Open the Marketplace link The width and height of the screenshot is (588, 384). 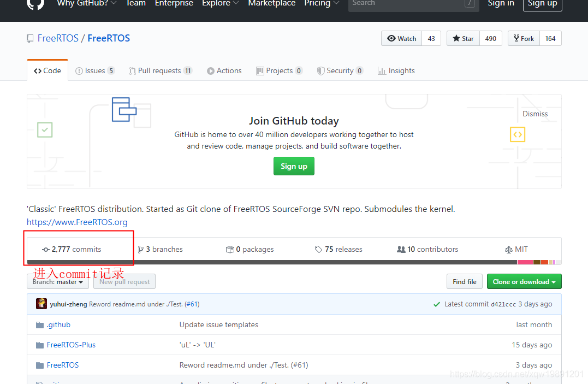click(271, 3)
